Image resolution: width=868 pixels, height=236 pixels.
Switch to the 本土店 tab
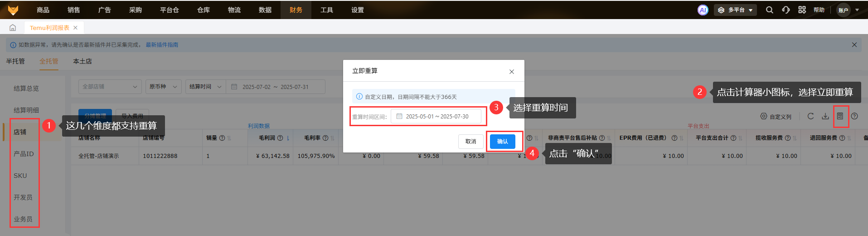[82, 61]
